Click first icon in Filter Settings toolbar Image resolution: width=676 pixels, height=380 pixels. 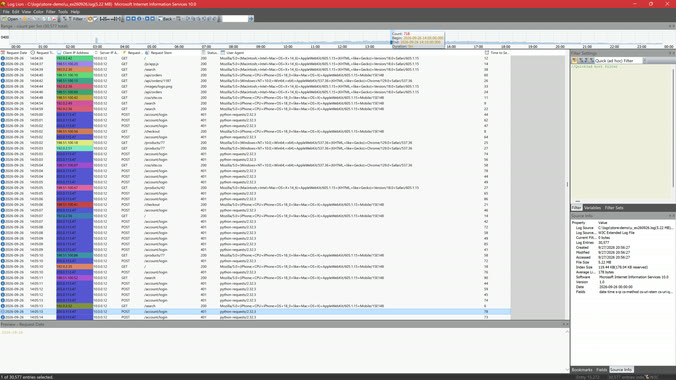pyautogui.click(x=575, y=61)
